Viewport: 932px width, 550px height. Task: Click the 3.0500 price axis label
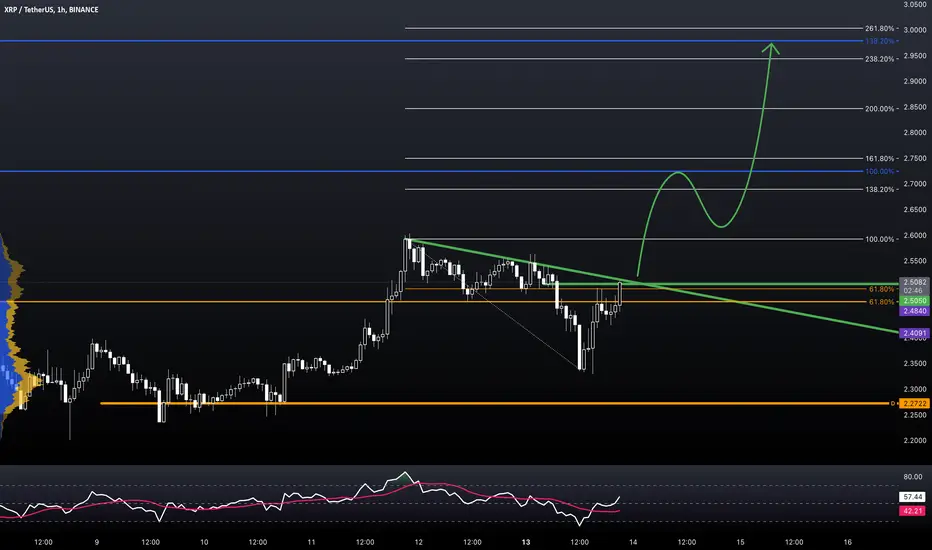[x=915, y=4]
